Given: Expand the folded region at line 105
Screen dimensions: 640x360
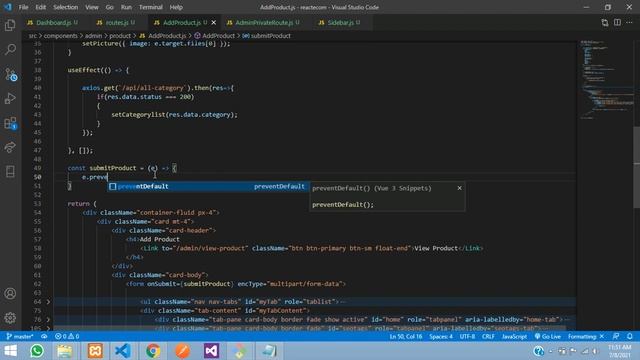Looking at the screenshot, I should coord(48,328).
